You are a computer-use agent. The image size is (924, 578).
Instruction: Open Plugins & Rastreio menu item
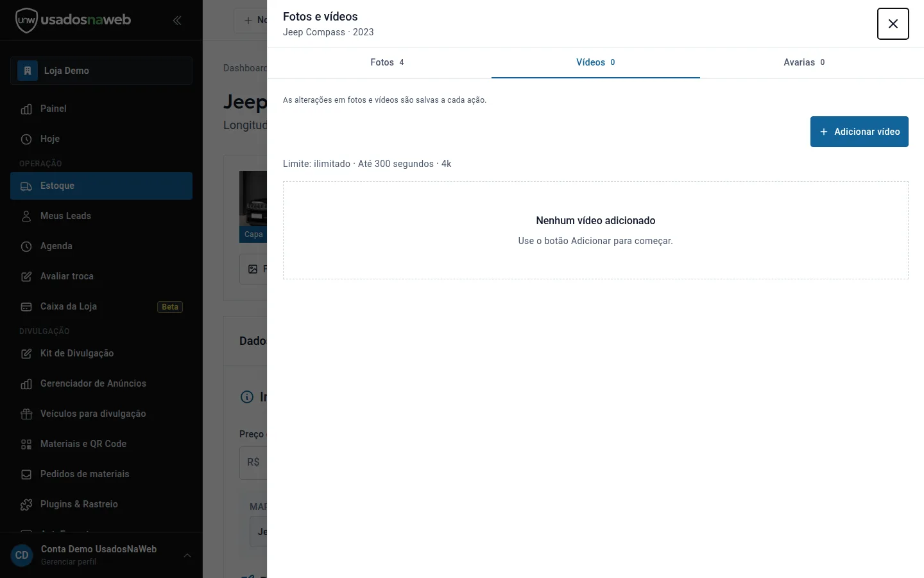[101, 504]
